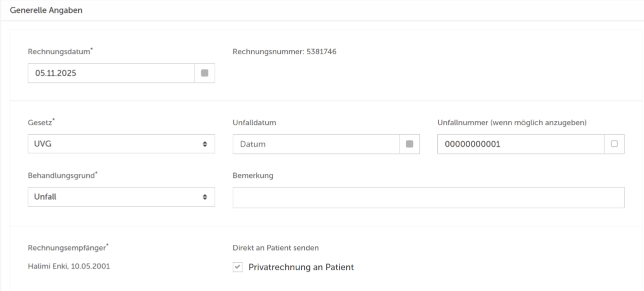
Task: Expand the Behandlungsgrund dropdown showing Unfall
Action: click(121, 197)
